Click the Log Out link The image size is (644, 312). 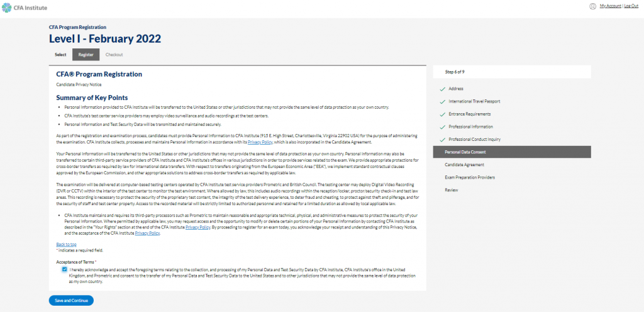point(631,6)
